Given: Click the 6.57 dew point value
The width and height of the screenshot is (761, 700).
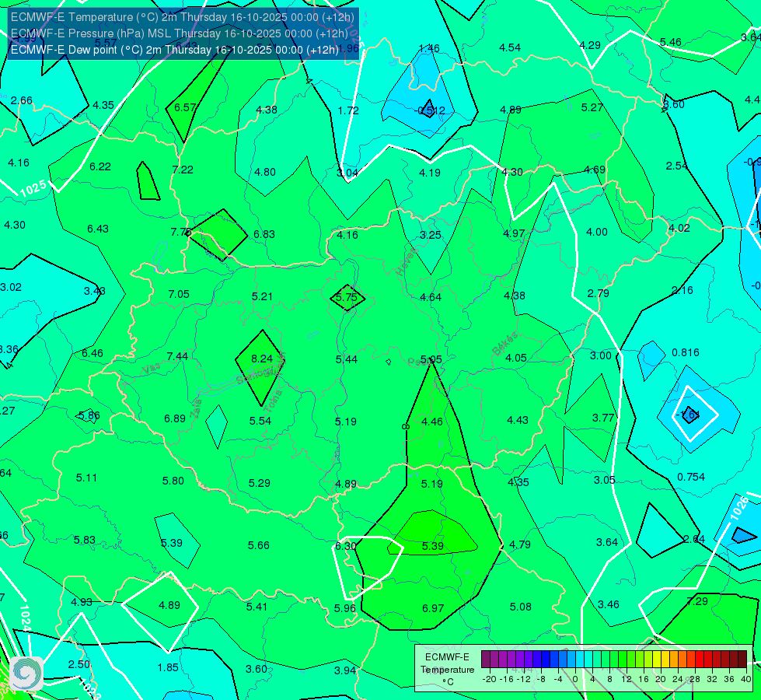Looking at the screenshot, I should (x=184, y=107).
